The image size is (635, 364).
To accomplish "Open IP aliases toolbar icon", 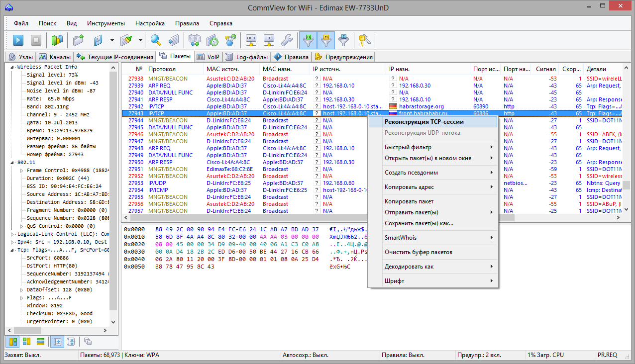I will pyautogui.click(x=269, y=40).
